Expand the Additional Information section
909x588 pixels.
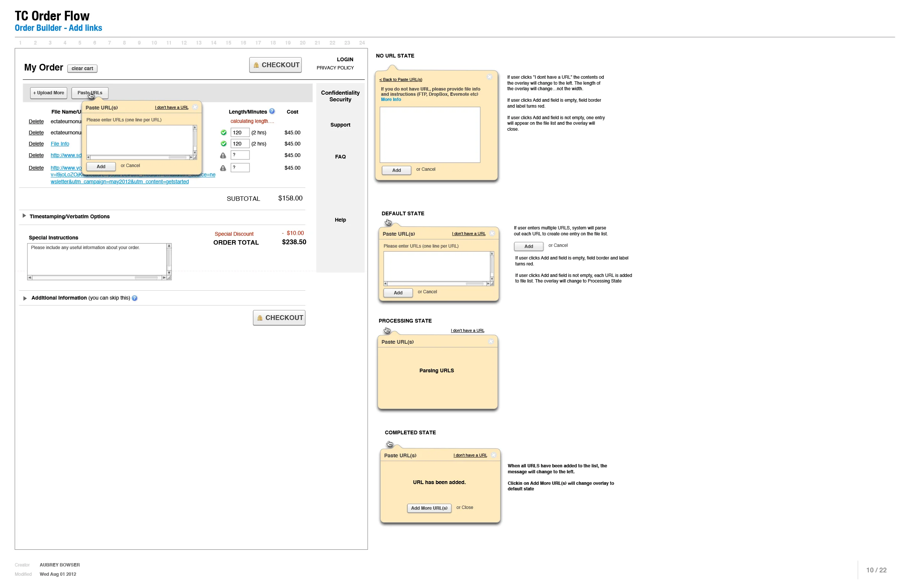[x=25, y=298]
